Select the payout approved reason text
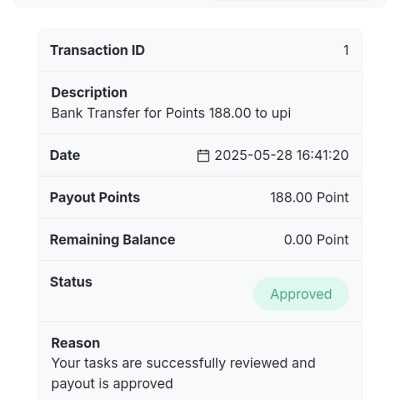 click(183, 373)
